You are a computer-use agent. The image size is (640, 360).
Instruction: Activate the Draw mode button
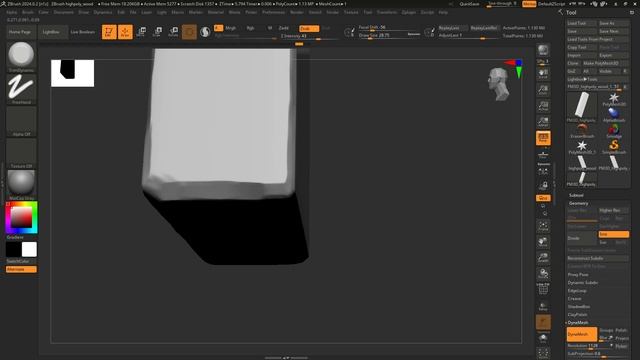pyautogui.click(x=125, y=32)
